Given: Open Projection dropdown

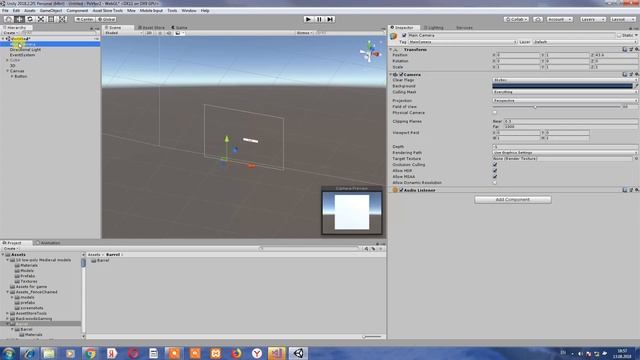Looking at the screenshot, I should pos(565,100).
